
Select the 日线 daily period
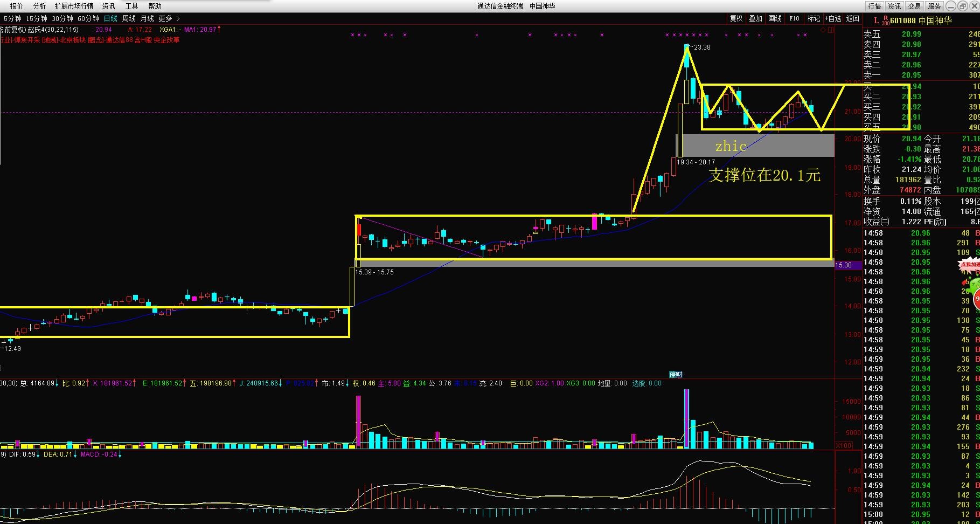[110, 18]
